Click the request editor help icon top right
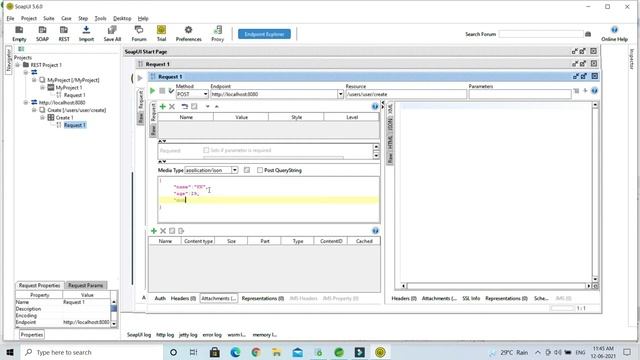Viewport: 640px width, 360px height. pos(594,91)
